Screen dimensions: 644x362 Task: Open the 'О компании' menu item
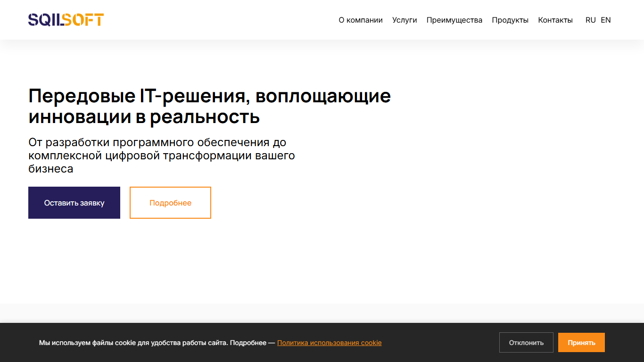(x=361, y=20)
